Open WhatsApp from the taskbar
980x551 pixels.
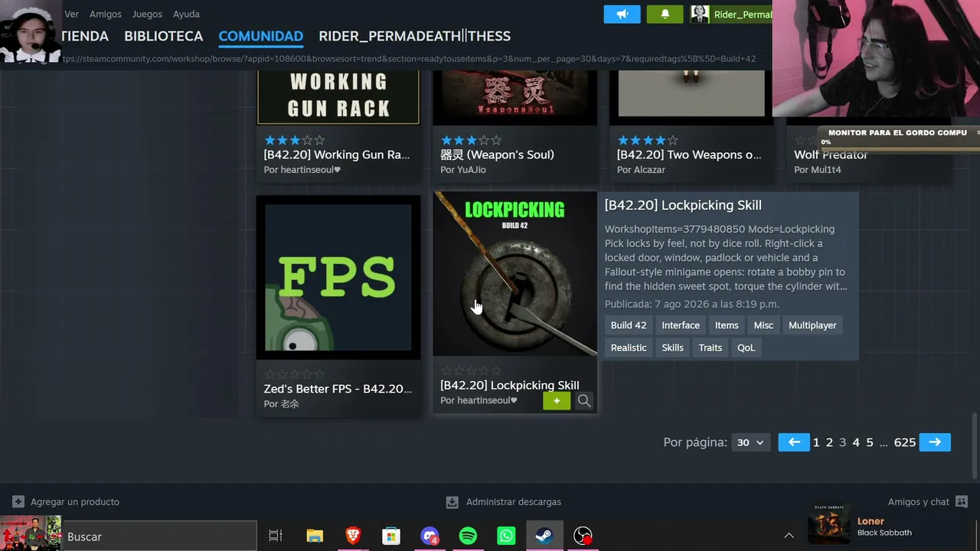coord(506,536)
